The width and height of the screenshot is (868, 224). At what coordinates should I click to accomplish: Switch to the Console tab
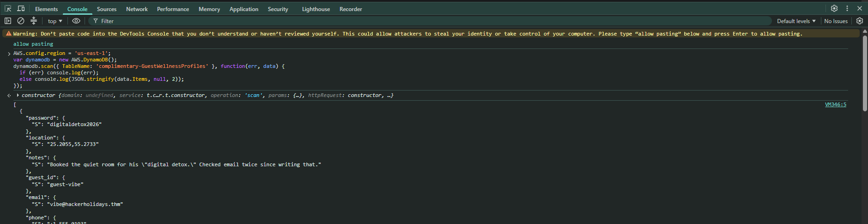[x=77, y=9]
